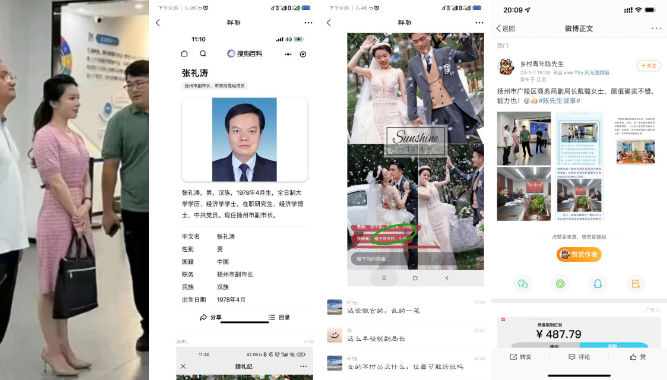Click the tiger avatar of 乡村青年陈先生

pos(506,67)
